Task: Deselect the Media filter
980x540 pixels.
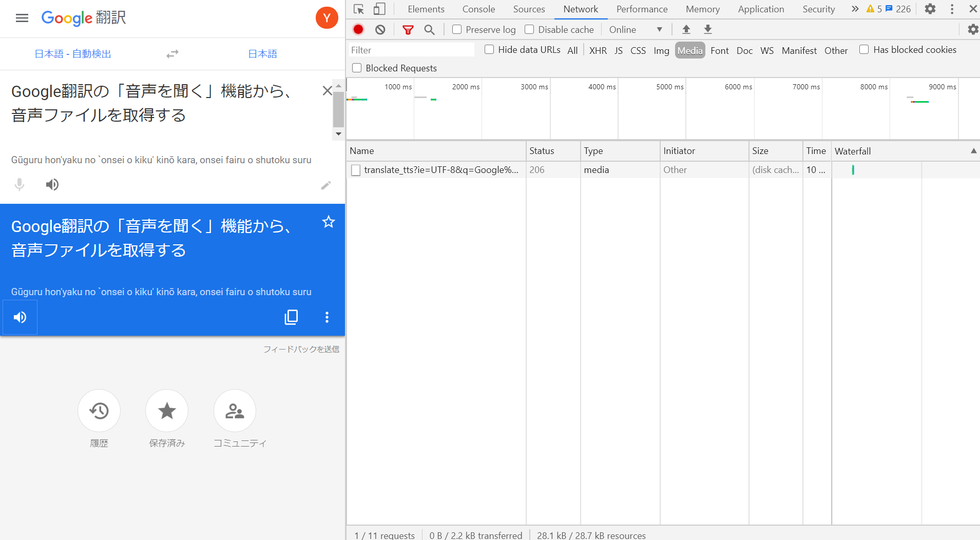Action: tap(690, 50)
